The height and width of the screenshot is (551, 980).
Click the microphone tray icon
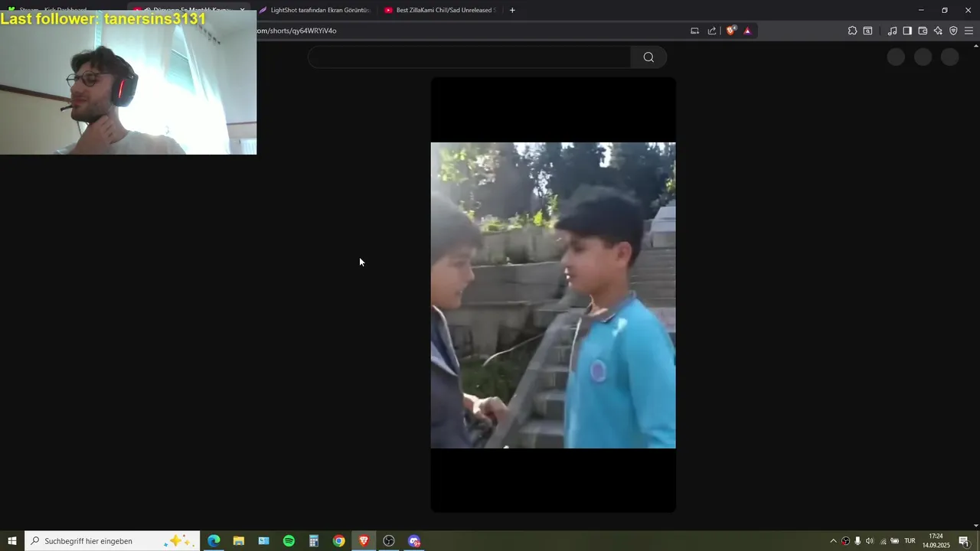pos(857,541)
